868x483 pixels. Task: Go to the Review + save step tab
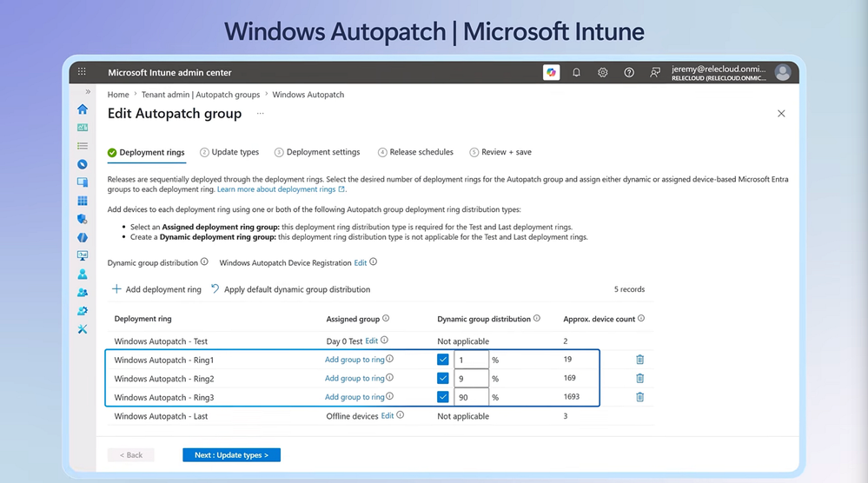pyautogui.click(x=500, y=152)
